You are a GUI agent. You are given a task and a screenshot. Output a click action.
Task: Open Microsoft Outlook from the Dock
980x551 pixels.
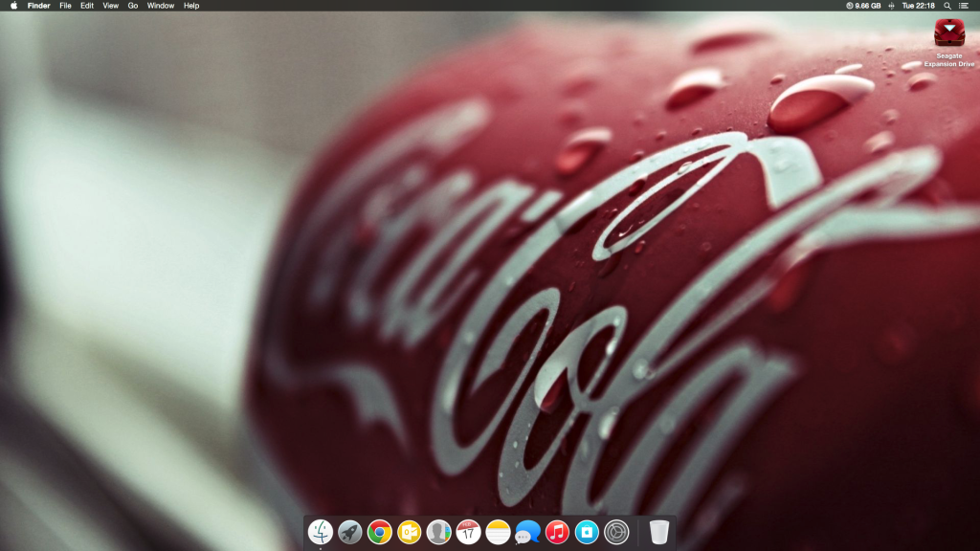pyautogui.click(x=410, y=532)
